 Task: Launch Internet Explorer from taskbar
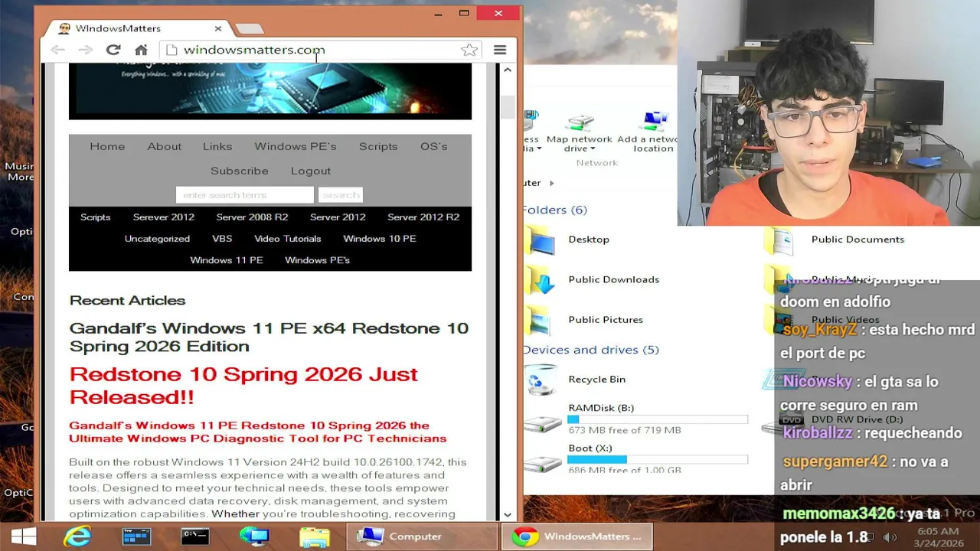[77, 536]
